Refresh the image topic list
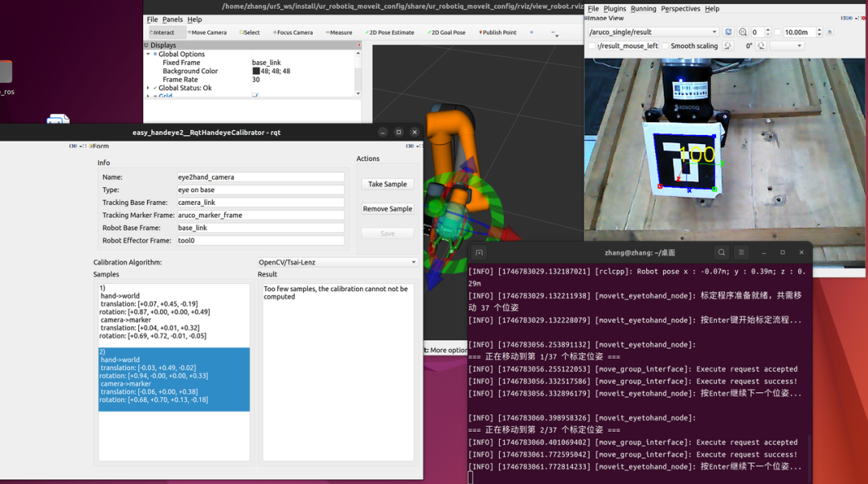This screenshot has width=868, height=484. coord(728,32)
